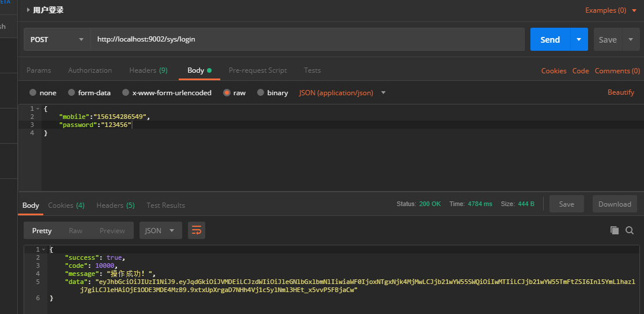This screenshot has width=644, height=314.
Task: Switch to response Cookies (4) tab
Action: pyautogui.click(x=66, y=205)
